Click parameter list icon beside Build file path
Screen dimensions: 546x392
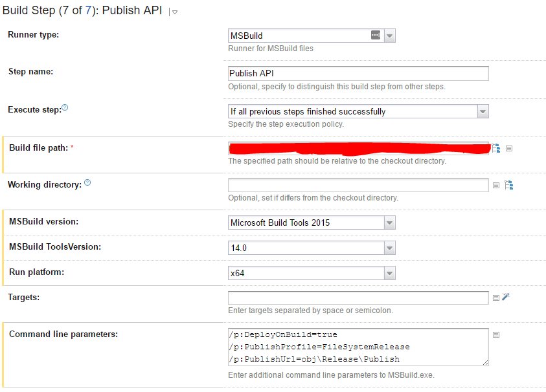pyautogui.click(x=509, y=148)
